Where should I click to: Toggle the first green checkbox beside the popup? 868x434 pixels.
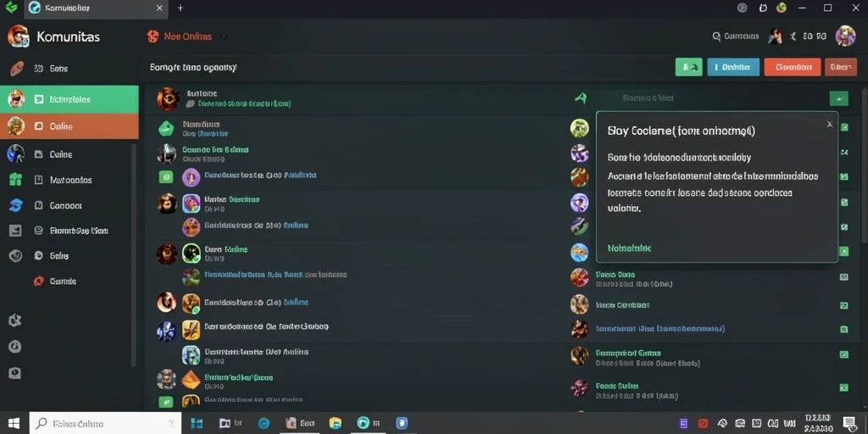[x=844, y=127]
